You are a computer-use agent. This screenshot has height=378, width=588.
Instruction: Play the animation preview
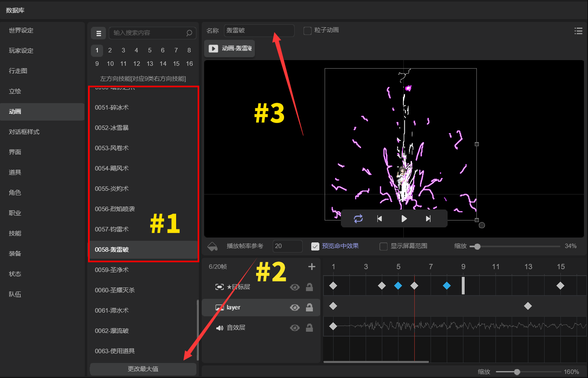point(404,219)
